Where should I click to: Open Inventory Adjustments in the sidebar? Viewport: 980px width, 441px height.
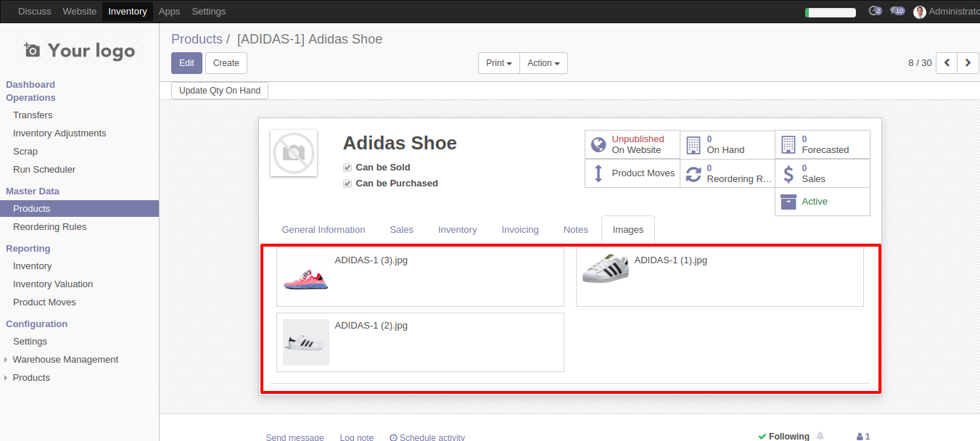click(x=59, y=133)
